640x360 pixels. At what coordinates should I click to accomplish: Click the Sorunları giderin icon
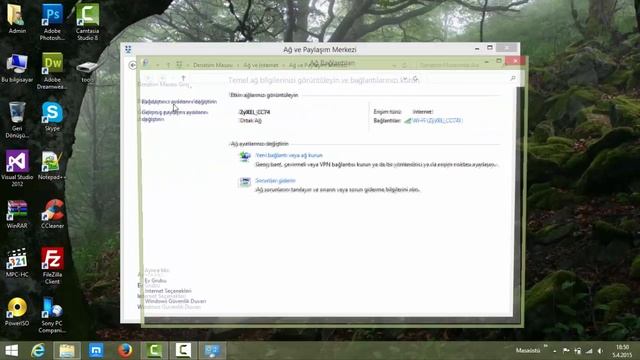(x=245, y=182)
